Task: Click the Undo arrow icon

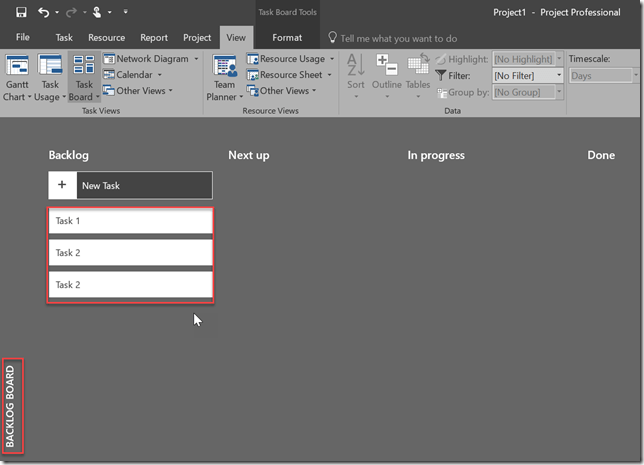Action: (x=44, y=12)
